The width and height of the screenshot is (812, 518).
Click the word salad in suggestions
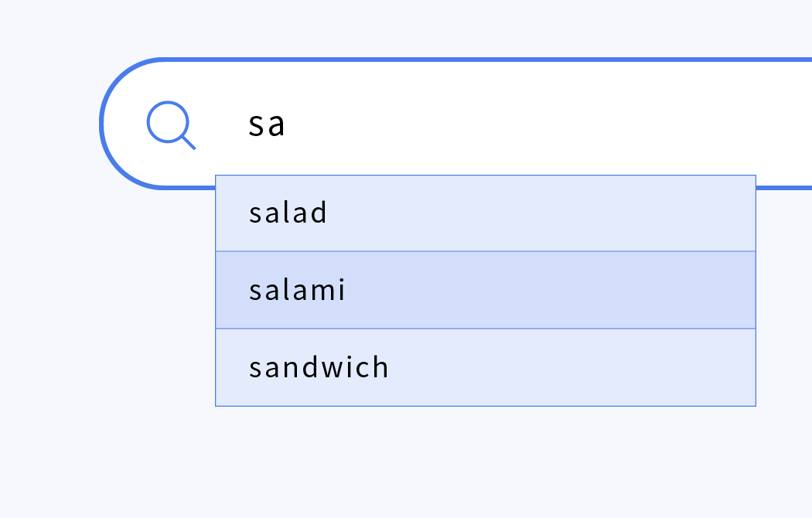pyautogui.click(x=288, y=213)
